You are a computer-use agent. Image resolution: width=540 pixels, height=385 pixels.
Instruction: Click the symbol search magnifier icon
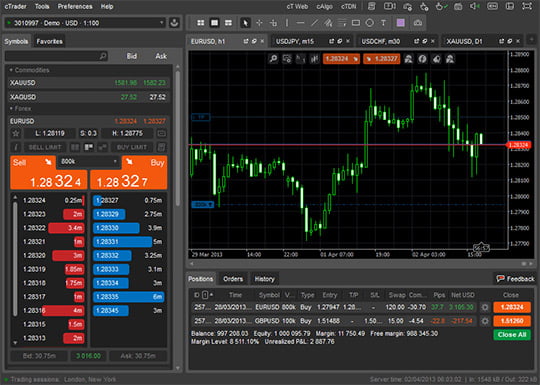[x=103, y=56]
